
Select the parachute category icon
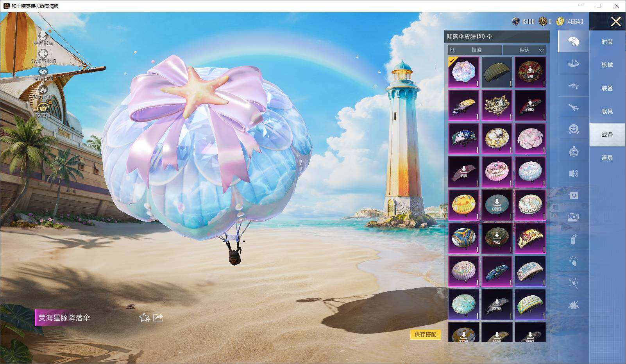pos(573,41)
